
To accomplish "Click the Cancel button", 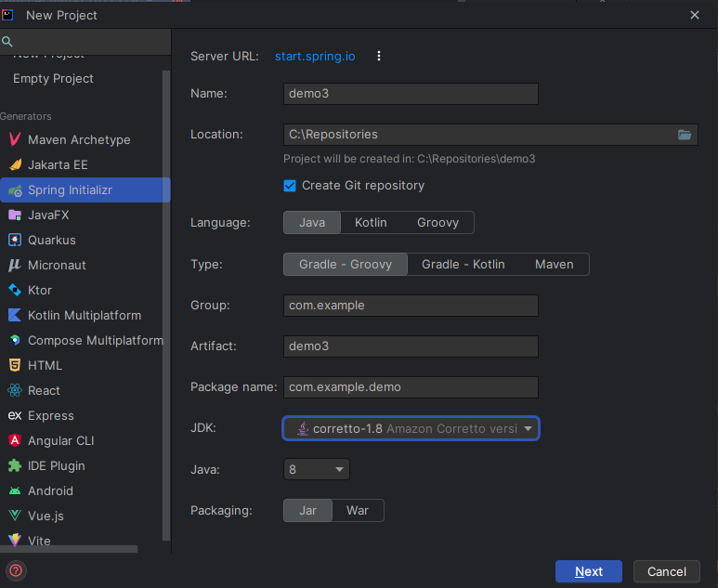I will click(667, 571).
